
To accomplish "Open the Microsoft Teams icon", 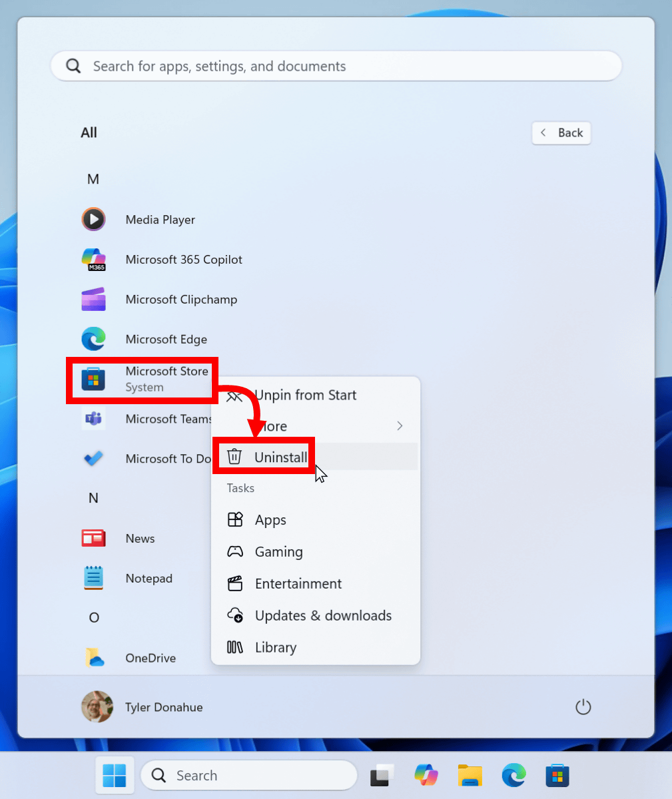I will [93, 419].
